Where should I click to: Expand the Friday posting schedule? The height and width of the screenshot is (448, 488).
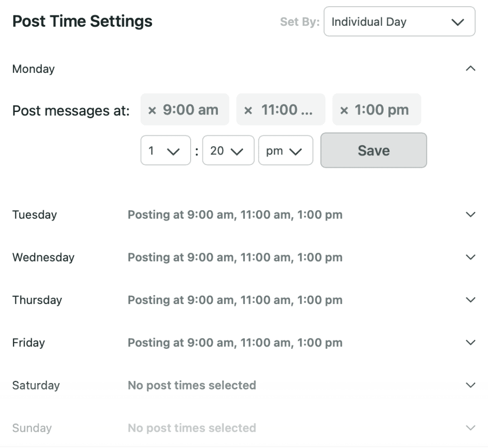pyautogui.click(x=470, y=342)
